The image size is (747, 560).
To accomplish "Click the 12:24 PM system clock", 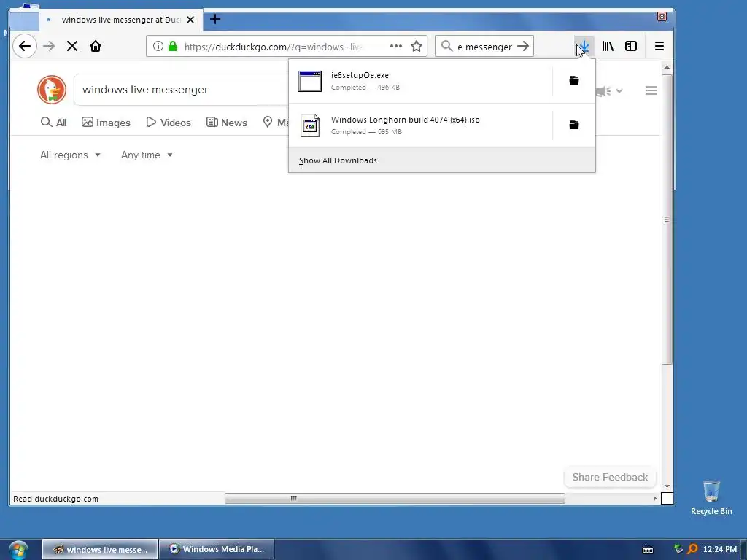I will pyautogui.click(x=720, y=549).
